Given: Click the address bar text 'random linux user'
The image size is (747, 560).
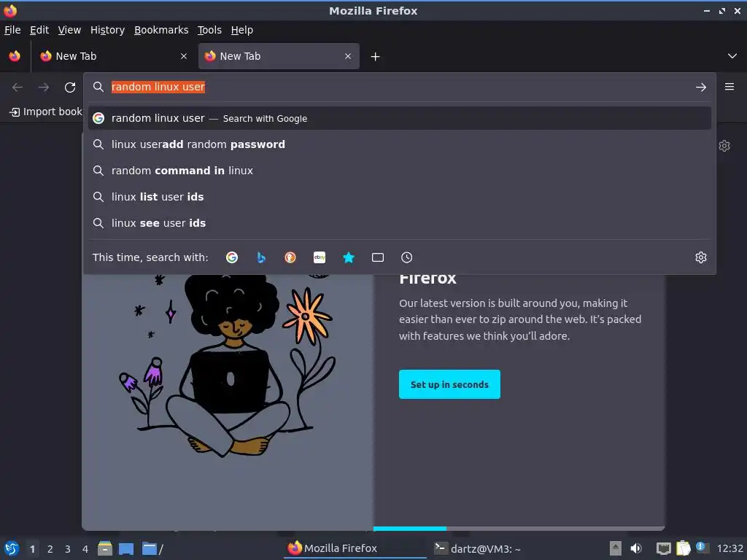Looking at the screenshot, I should click(158, 87).
